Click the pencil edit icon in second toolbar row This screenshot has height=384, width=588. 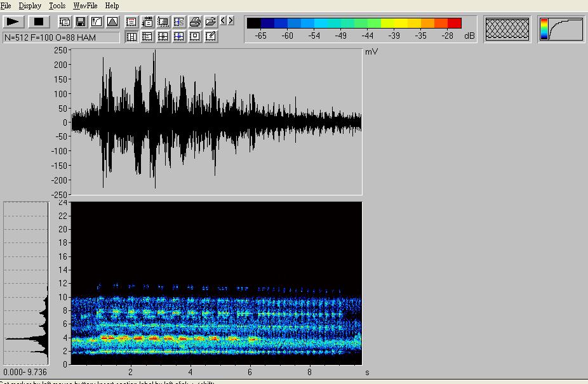pos(211,37)
